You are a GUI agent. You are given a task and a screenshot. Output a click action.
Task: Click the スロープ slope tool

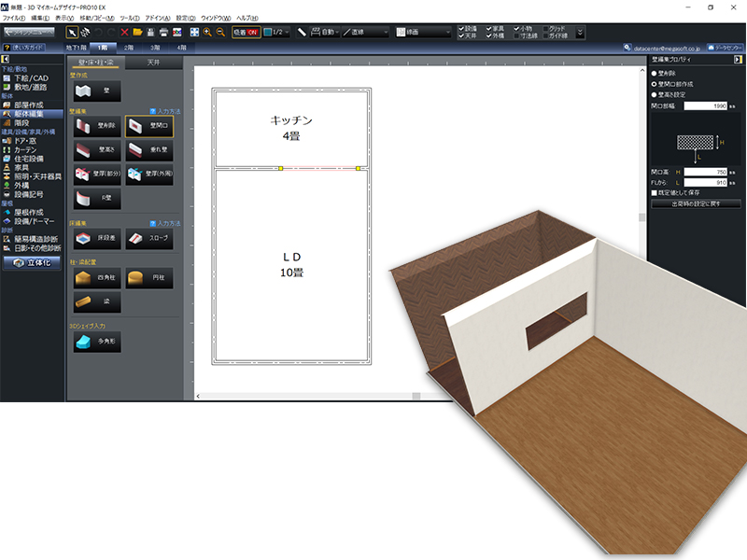coord(148,239)
